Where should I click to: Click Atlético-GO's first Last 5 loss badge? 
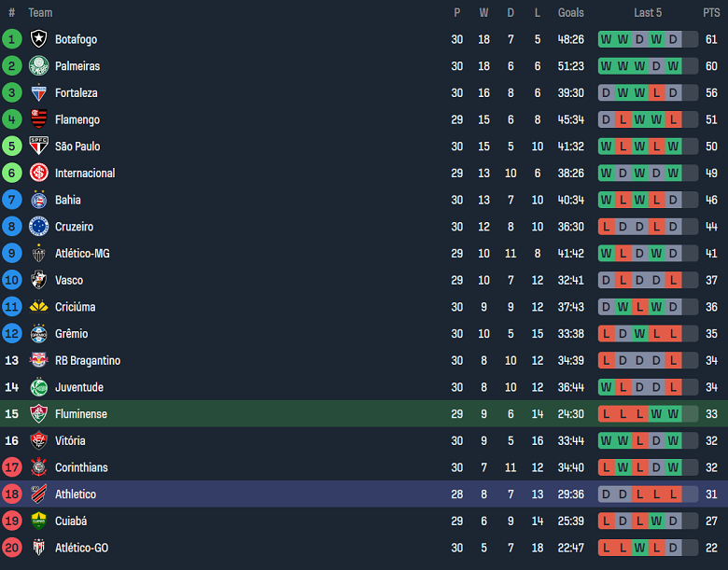pyautogui.click(x=606, y=549)
